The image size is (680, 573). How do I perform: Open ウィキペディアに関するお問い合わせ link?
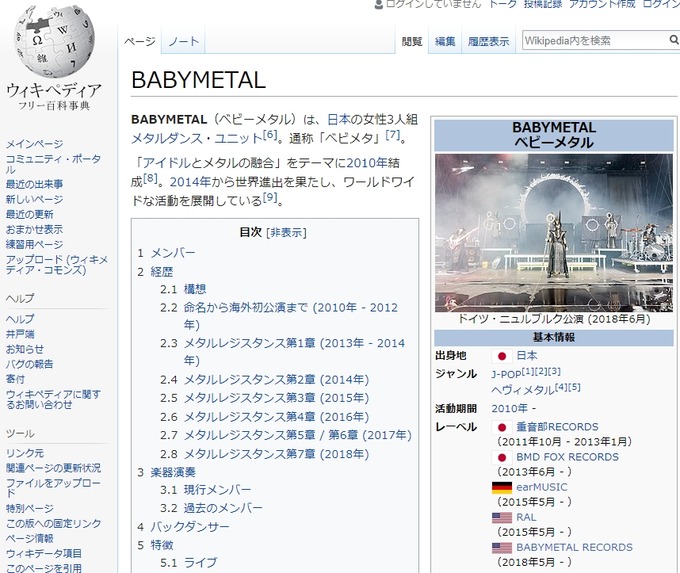point(53,399)
